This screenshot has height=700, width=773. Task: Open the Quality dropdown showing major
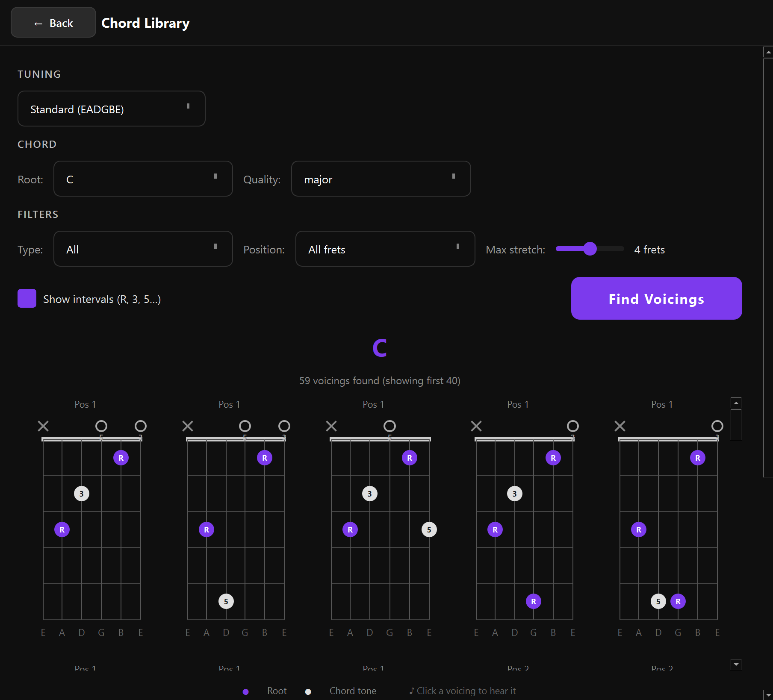click(x=381, y=179)
